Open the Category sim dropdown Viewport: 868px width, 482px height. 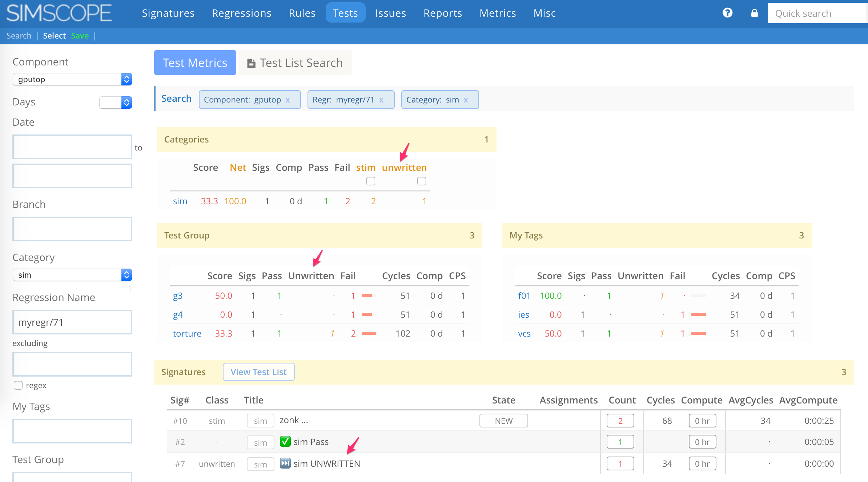[72, 275]
